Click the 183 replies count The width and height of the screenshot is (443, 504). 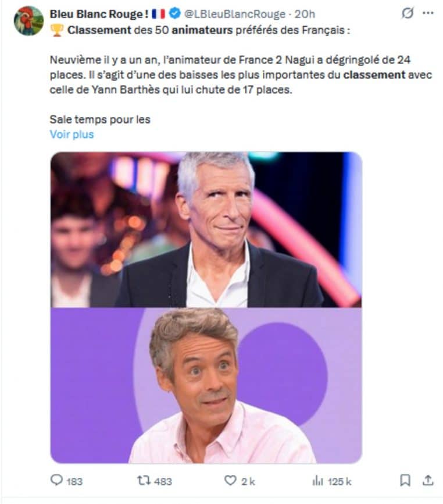74,481
